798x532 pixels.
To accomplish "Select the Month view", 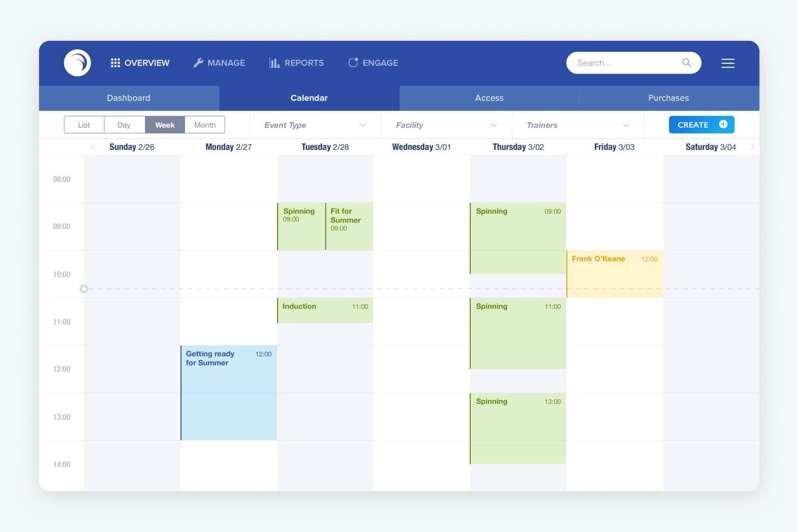I will [x=205, y=125].
